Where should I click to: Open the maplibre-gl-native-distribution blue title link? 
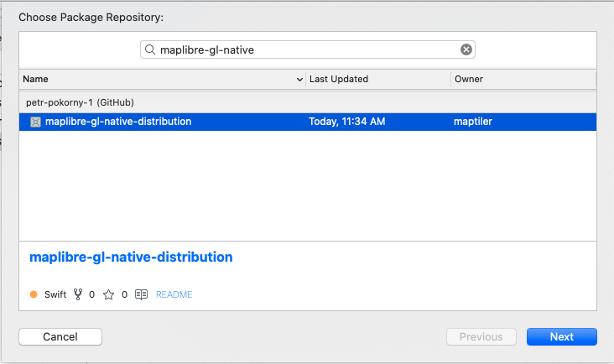tap(131, 257)
